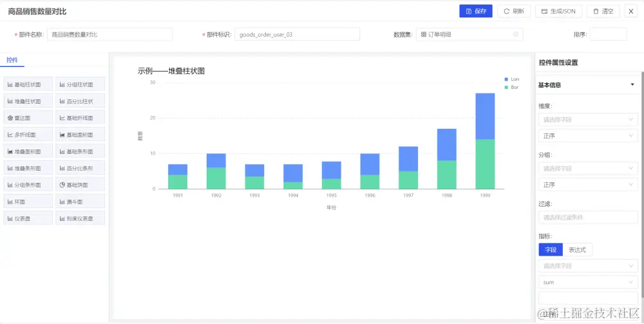Viewport: 644px width, 324px height.
Task: Select the 分组条形图 widget
Action: point(28,185)
